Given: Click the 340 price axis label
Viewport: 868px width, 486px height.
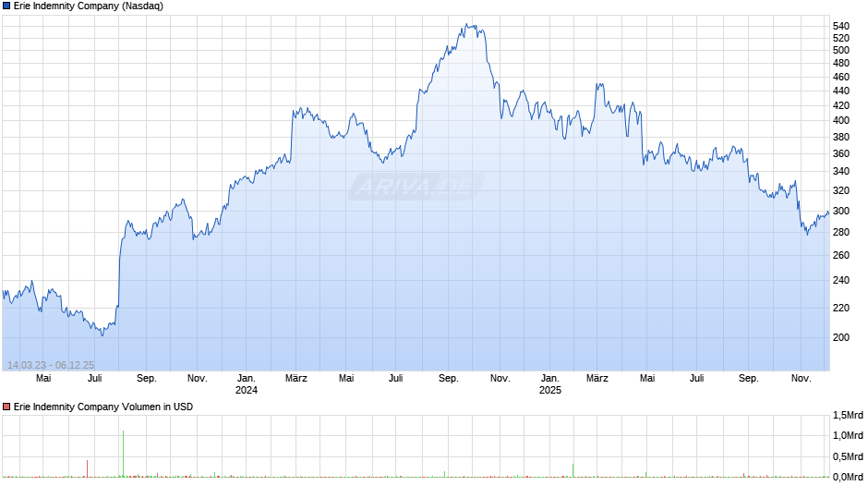Looking at the screenshot, I should pos(841,171).
